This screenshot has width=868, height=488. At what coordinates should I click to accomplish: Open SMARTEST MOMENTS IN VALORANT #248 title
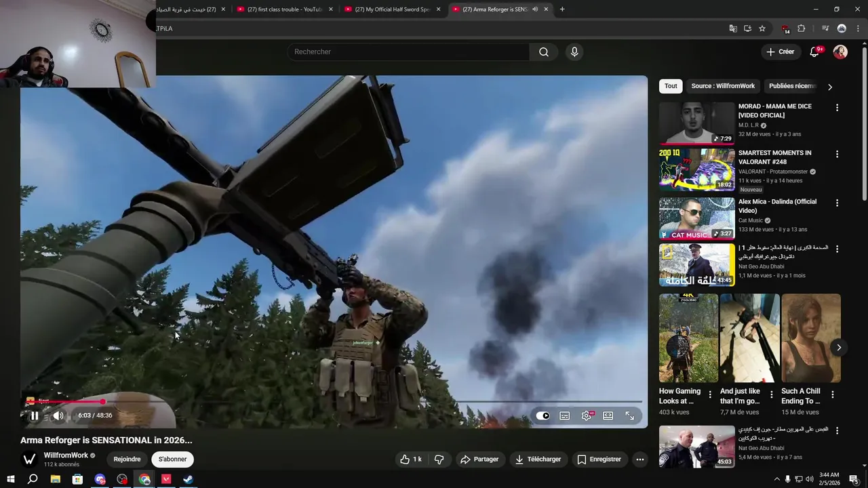click(774, 157)
